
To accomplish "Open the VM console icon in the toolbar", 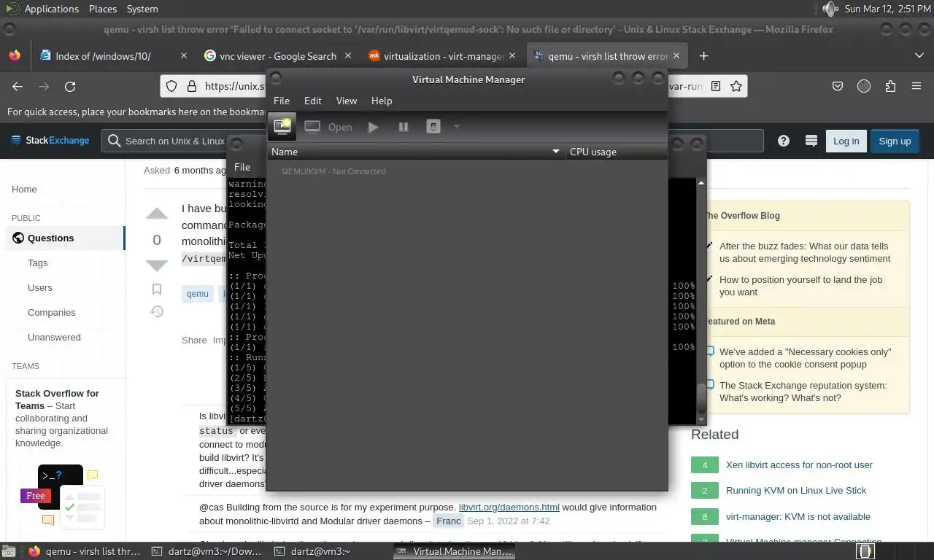I will (312, 127).
